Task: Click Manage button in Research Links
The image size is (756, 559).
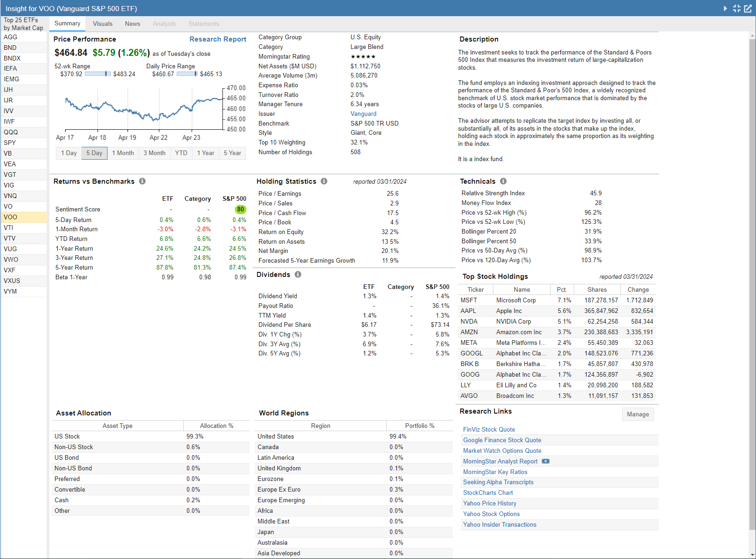Action: click(x=637, y=415)
